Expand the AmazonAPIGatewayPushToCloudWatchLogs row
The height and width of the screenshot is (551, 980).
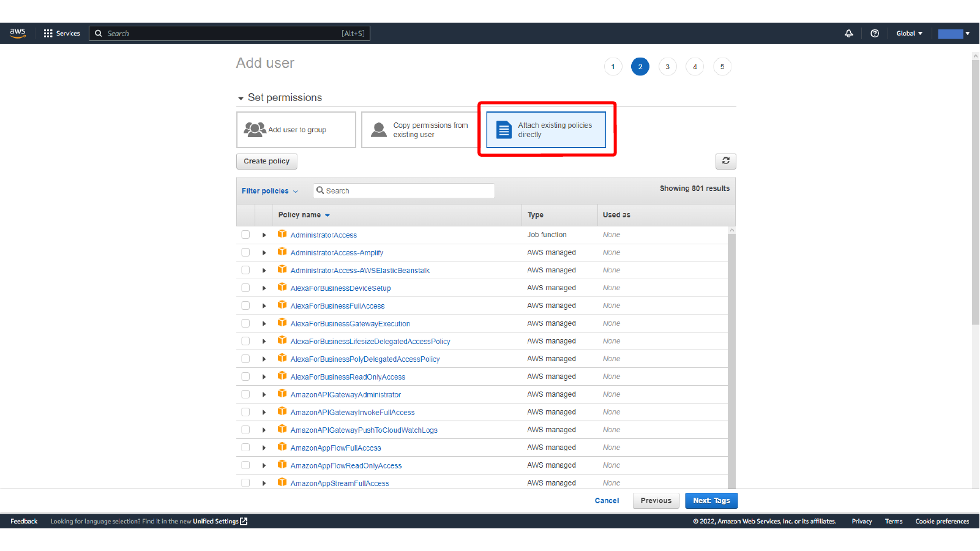(264, 430)
